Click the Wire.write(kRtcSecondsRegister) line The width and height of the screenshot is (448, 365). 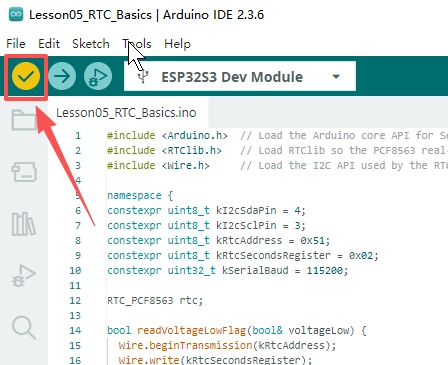[x=215, y=360]
